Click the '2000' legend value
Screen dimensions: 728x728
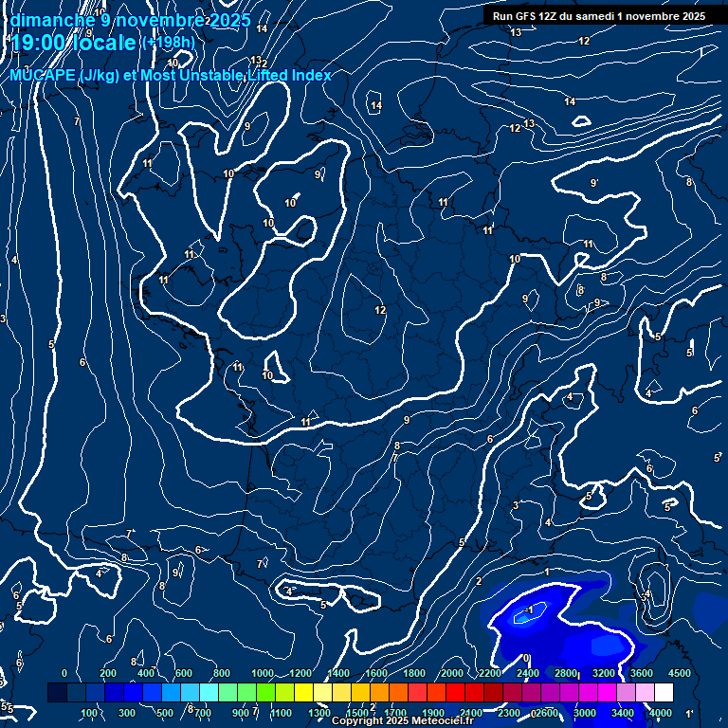coord(452,673)
